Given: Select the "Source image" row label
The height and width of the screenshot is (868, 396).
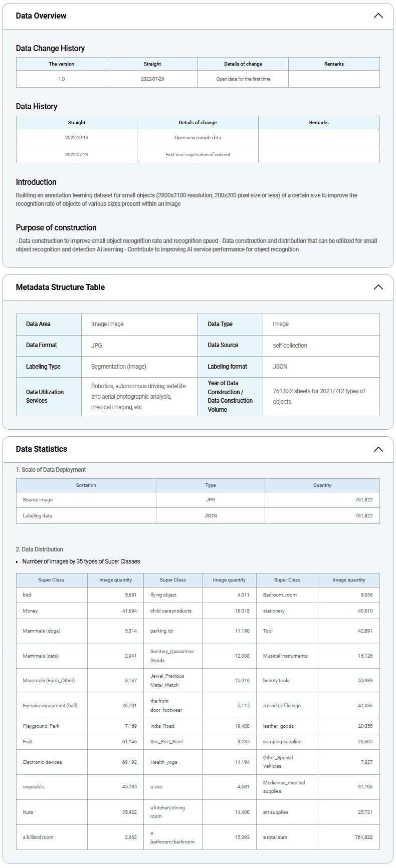Looking at the screenshot, I should pos(38,500).
